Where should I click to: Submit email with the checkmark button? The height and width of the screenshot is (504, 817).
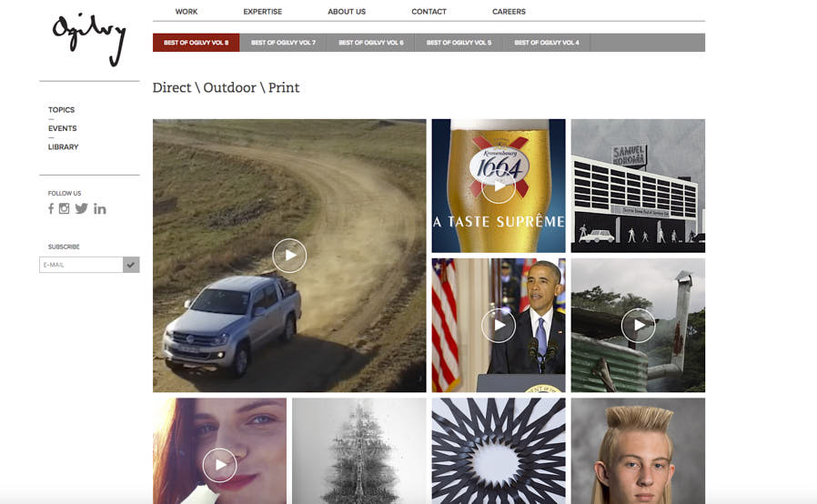point(131,265)
